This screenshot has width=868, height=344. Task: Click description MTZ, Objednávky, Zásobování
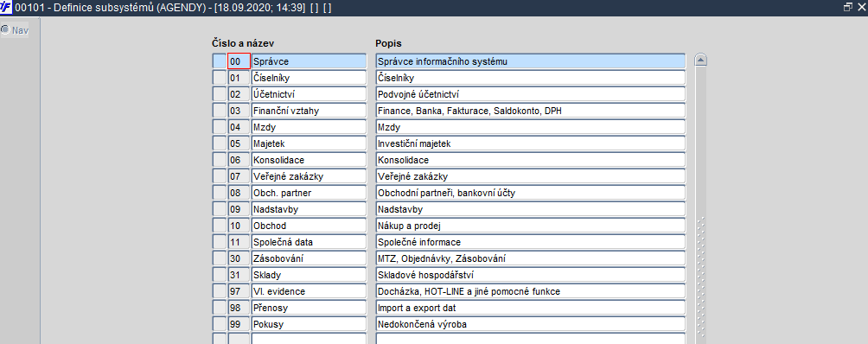tap(530, 258)
